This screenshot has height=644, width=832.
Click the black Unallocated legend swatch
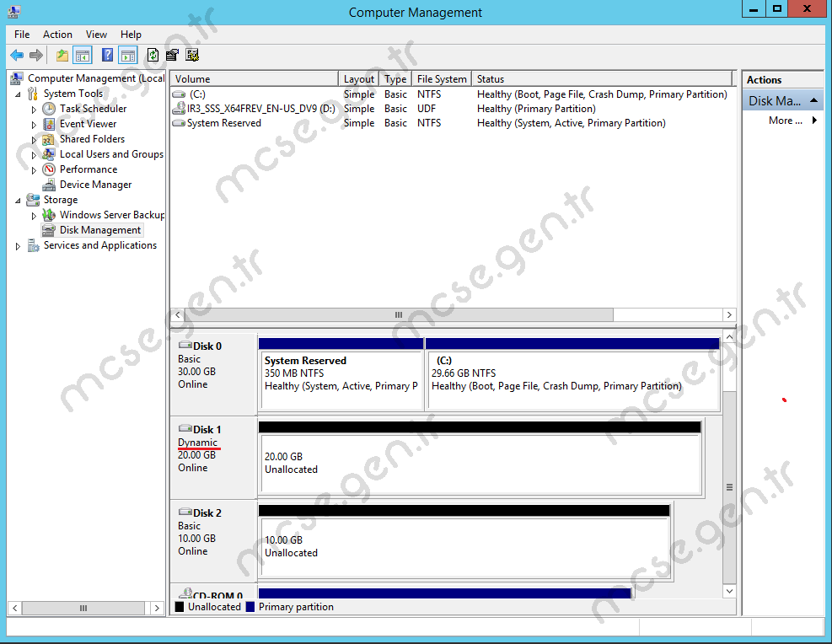click(180, 607)
